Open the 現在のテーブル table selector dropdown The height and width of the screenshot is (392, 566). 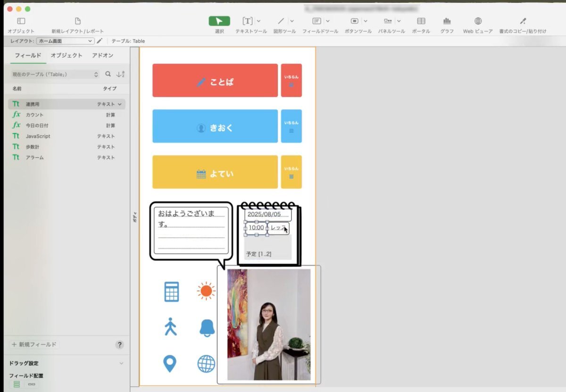tap(55, 75)
